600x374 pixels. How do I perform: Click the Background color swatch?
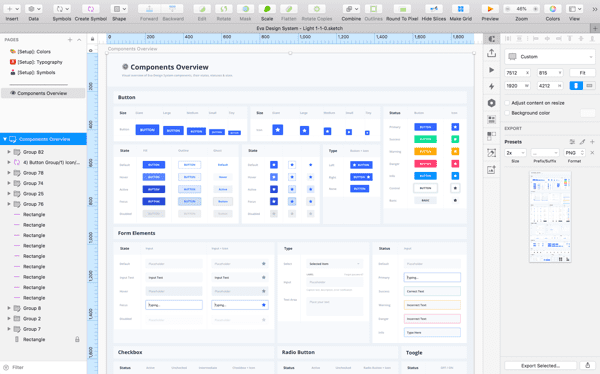[588, 113]
